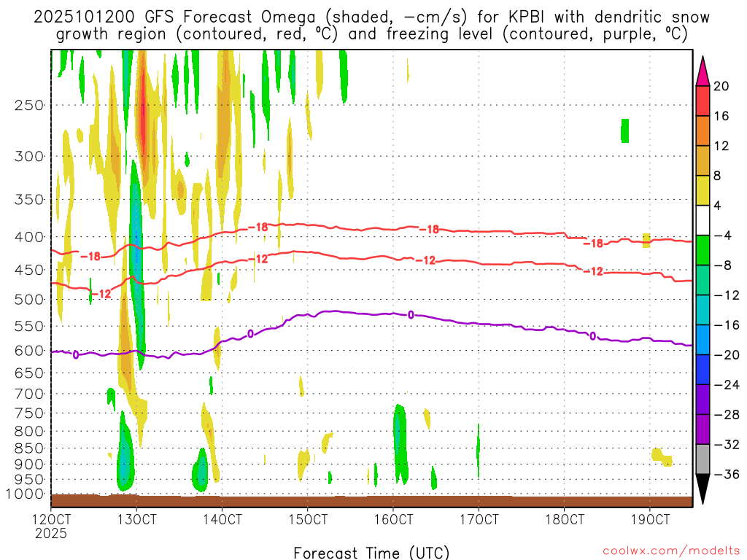747x560 pixels.
Task: Click the 160CT time axis label
Action: pos(393,519)
